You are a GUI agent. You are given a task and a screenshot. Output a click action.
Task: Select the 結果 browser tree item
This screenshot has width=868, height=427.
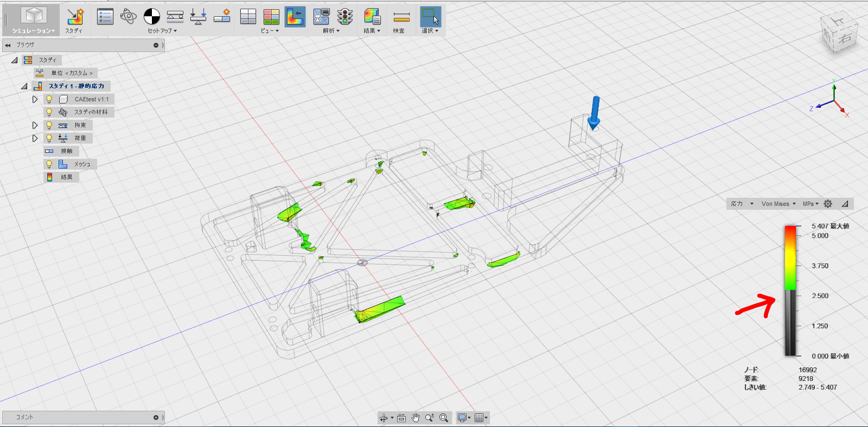tap(61, 177)
